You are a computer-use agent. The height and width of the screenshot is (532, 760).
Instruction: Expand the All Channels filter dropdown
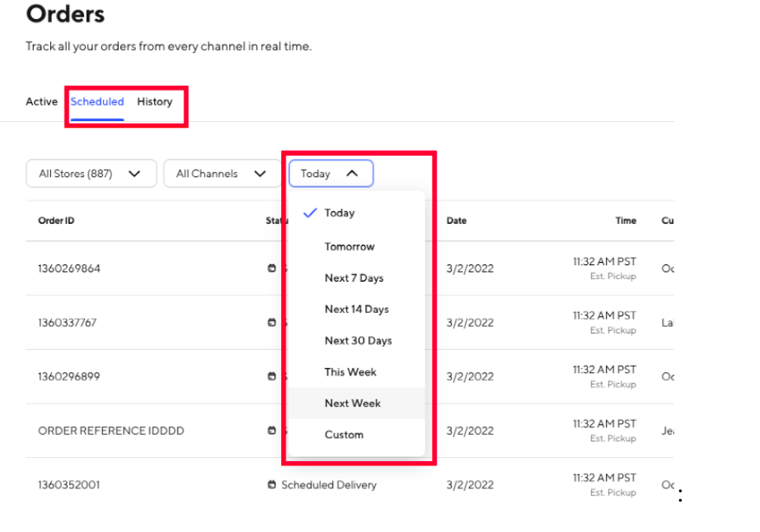[x=218, y=174]
